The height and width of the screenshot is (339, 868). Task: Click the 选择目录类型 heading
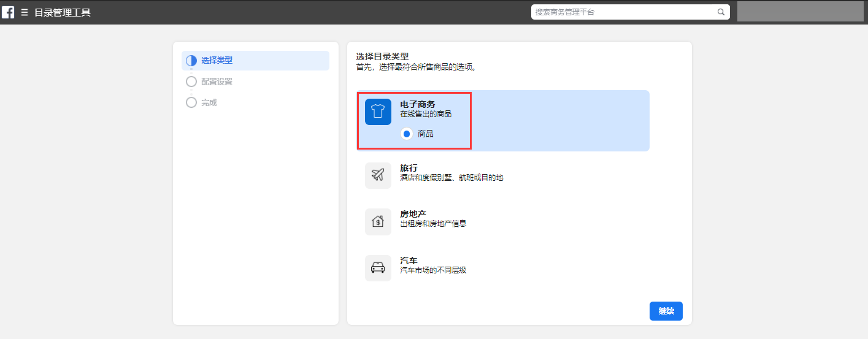pyautogui.click(x=382, y=56)
